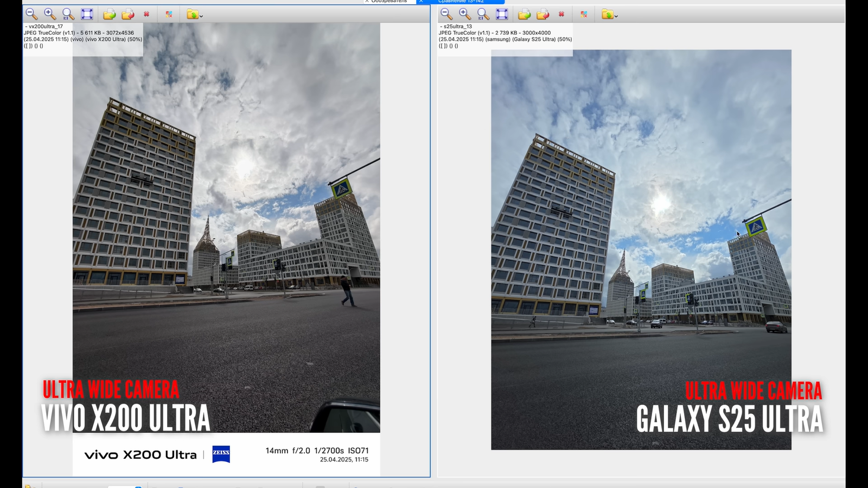
Task: Move right image to folder icon
Action: pyautogui.click(x=543, y=14)
